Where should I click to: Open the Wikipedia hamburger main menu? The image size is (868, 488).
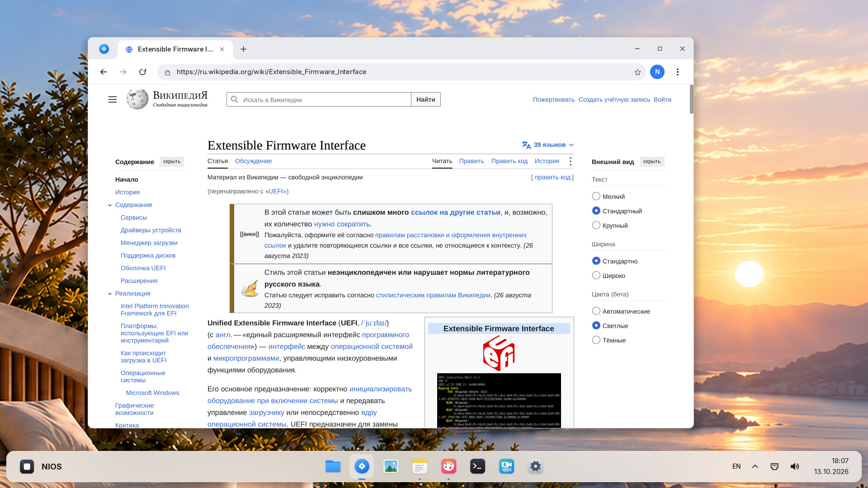pos(113,99)
